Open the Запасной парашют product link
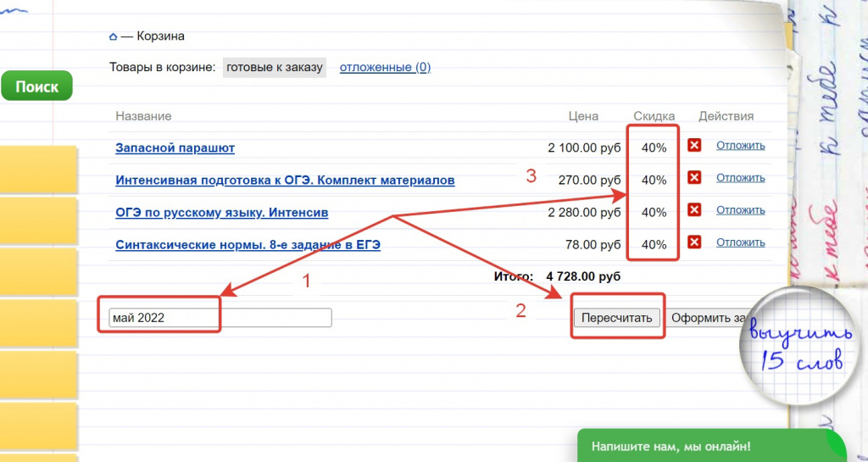 coord(175,148)
